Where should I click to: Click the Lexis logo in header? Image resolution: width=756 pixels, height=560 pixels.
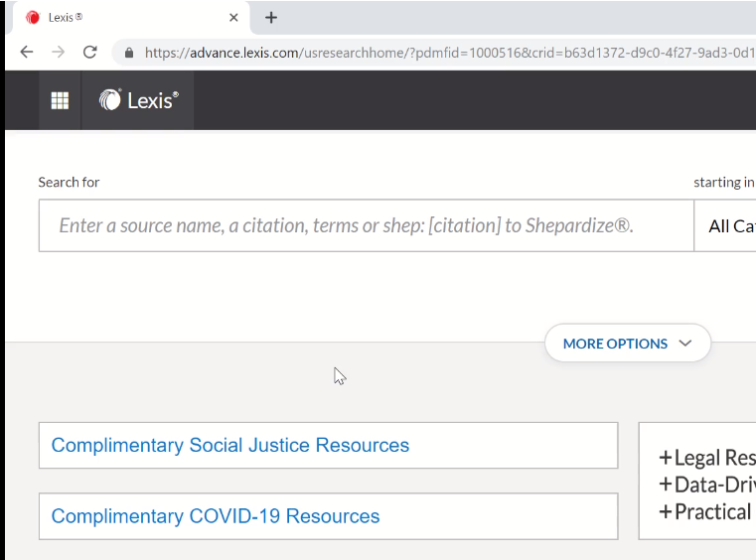(138, 100)
